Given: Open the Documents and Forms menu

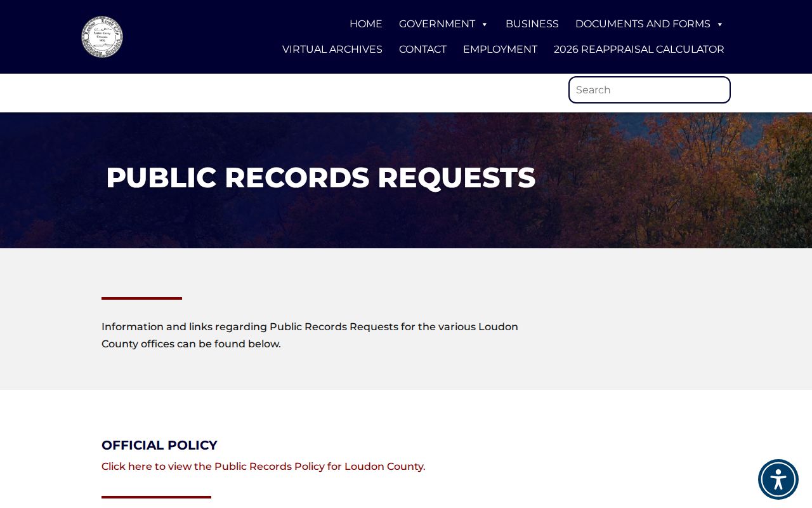Looking at the screenshot, I should (643, 24).
